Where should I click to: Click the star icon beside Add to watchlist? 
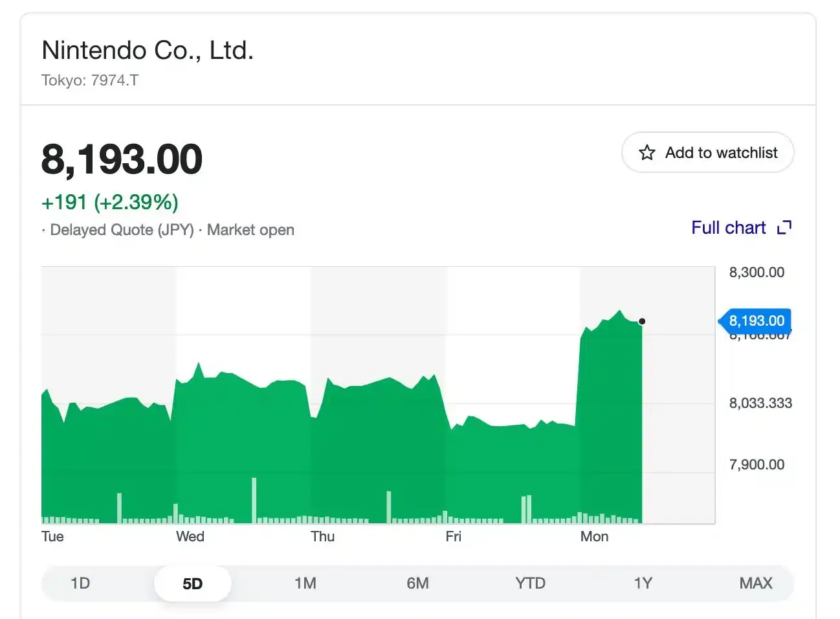[x=647, y=153]
